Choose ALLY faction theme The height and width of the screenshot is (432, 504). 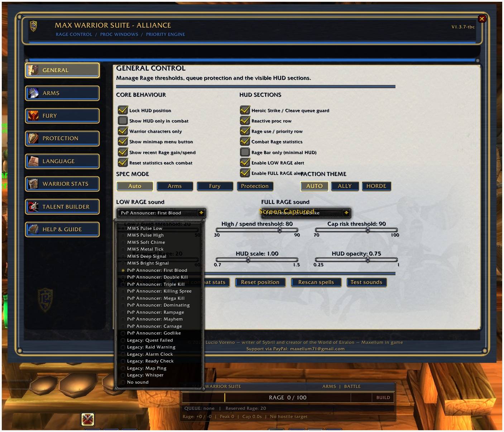(x=345, y=186)
